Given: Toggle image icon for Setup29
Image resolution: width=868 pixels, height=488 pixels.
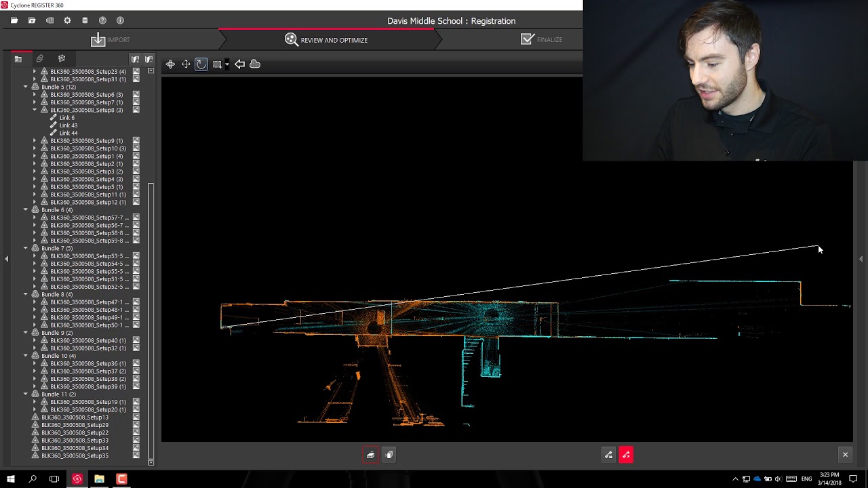Looking at the screenshot, I should [136, 425].
